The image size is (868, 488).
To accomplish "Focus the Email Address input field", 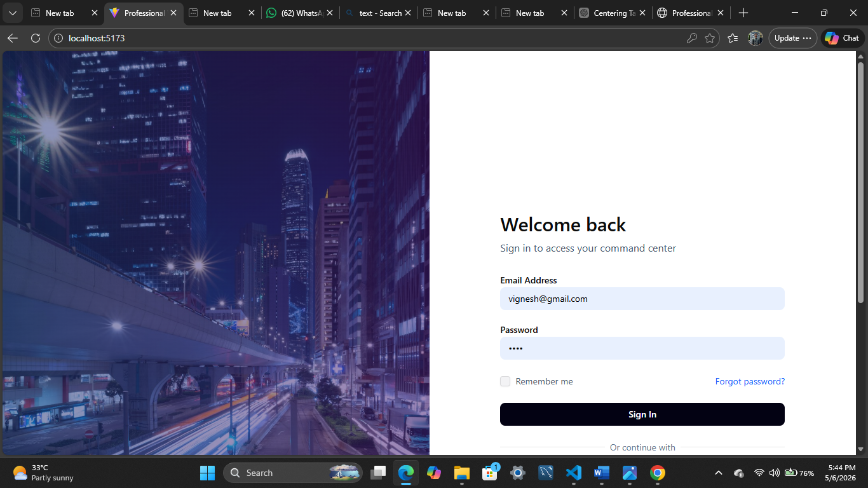I will point(642,299).
